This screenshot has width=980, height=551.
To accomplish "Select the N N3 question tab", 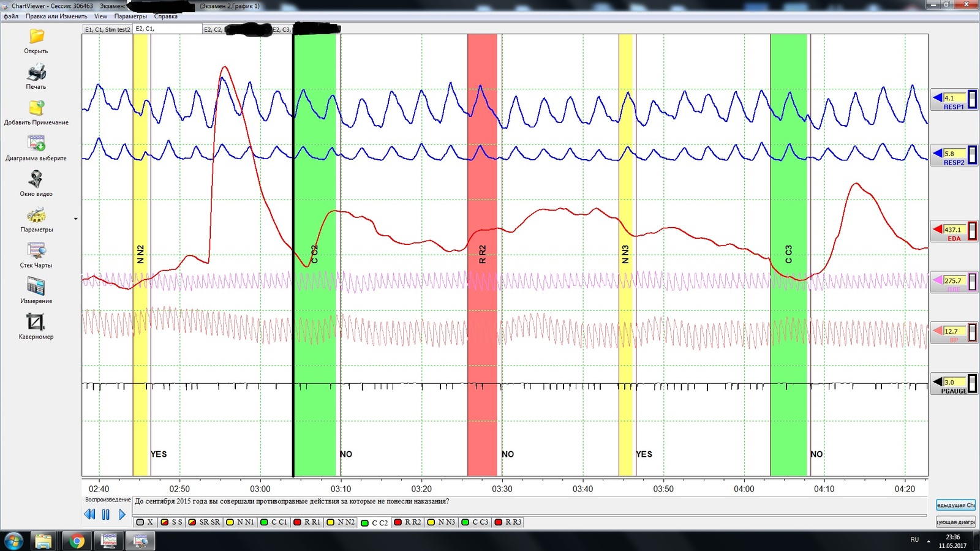I will [x=442, y=522].
